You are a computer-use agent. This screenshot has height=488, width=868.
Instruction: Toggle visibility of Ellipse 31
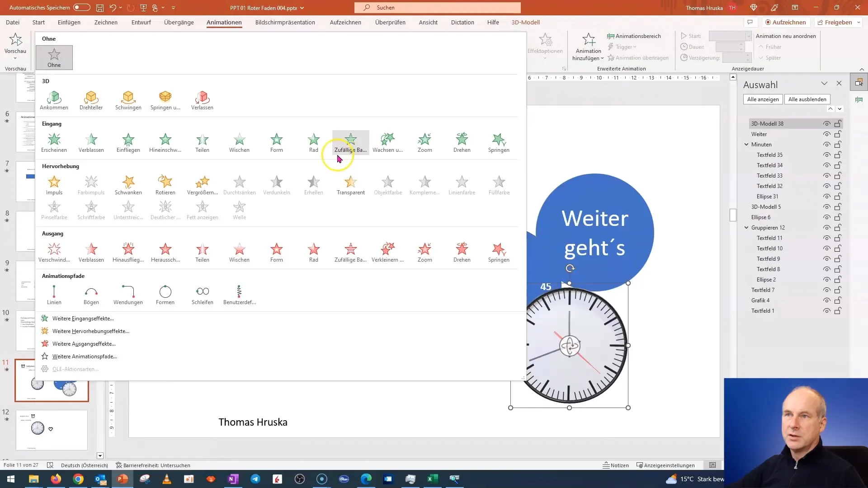coord(826,197)
